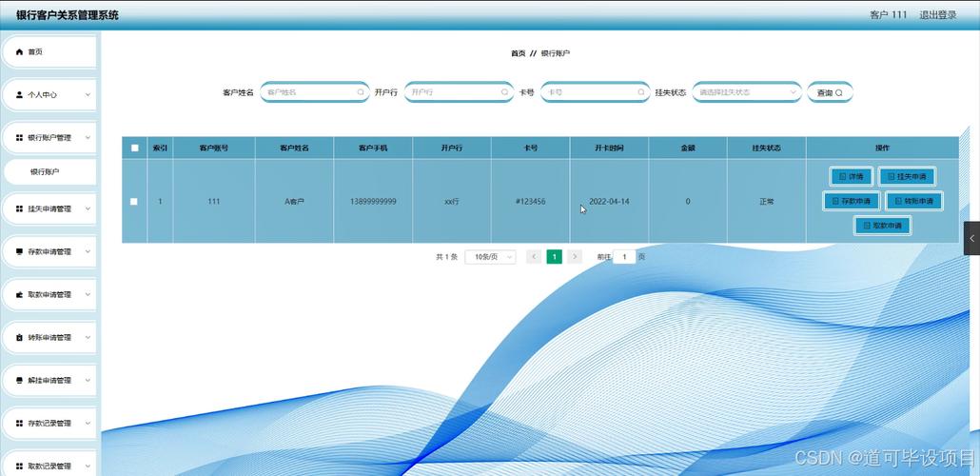Image resolution: width=980 pixels, height=476 pixels.
Task: Click the clipboard icon for 转账申请管理
Action: (x=19, y=338)
